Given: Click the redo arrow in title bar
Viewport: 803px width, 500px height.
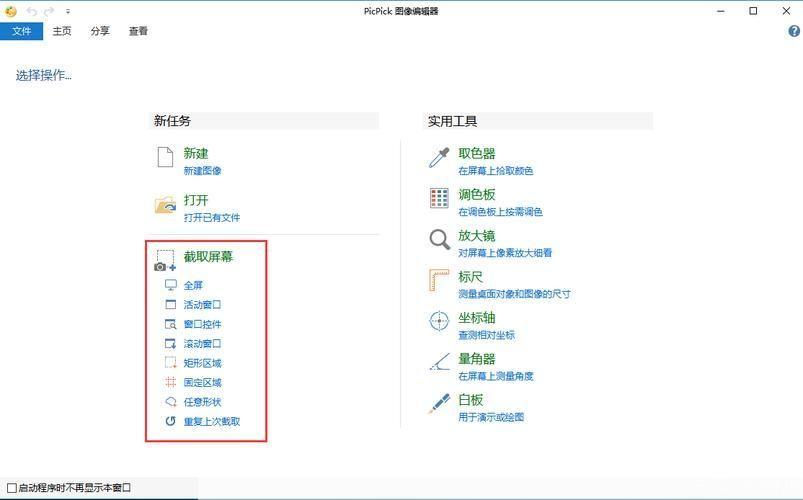Looking at the screenshot, I should point(49,11).
